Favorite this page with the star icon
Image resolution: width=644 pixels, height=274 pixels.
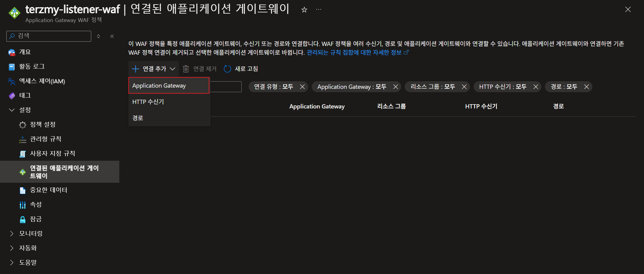click(304, 10)
